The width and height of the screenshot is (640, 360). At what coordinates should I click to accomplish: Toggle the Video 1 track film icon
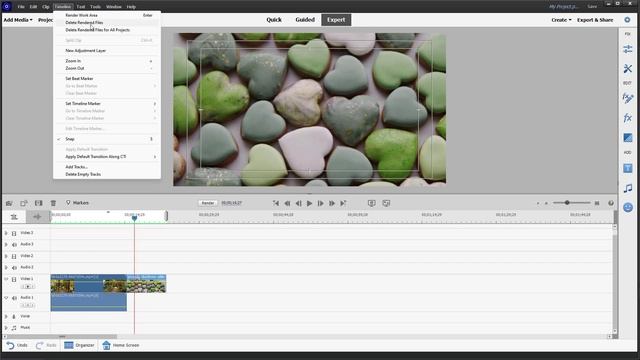click(x=14, y=279)
